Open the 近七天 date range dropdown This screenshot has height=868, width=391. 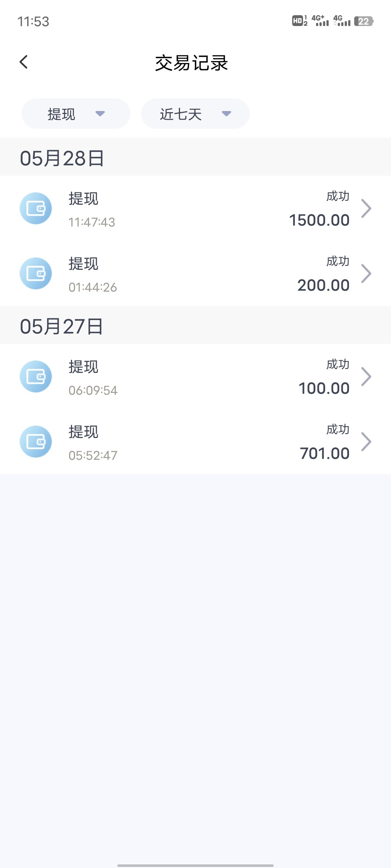(x=195, y=114)
